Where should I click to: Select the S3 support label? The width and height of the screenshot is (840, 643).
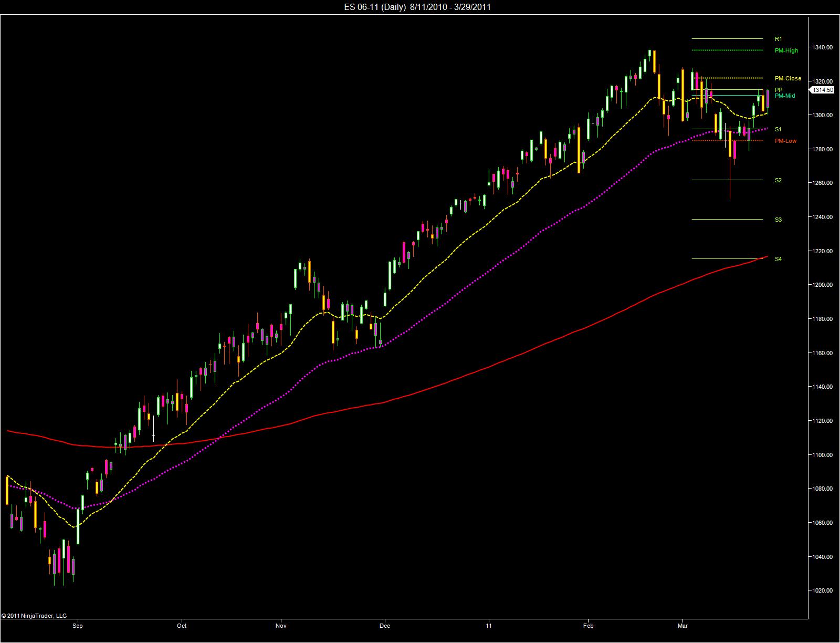[778, 220]
